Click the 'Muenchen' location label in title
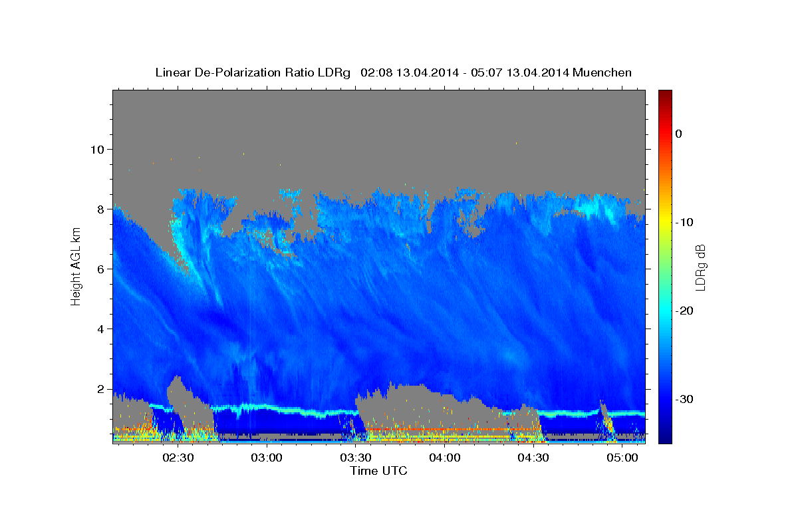The height and width of the screenshot is (532, 798). click(x=602, y=72)
